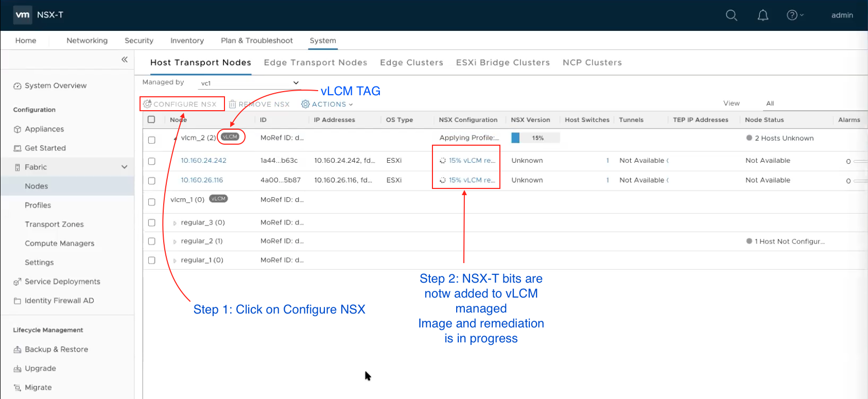Click the Appliances cube icon
The image size is (868, 399).
(x=18, y=129)
